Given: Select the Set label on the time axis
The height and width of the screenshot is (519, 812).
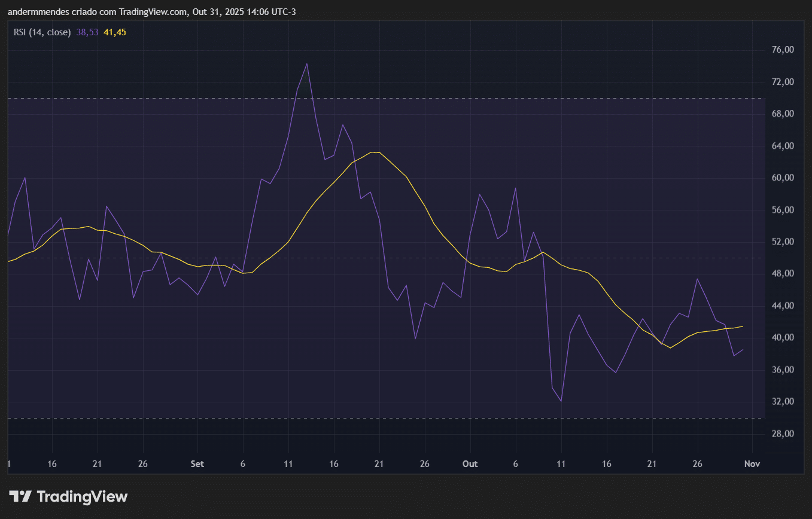Looking at the screenshot, I should point(197,463).
